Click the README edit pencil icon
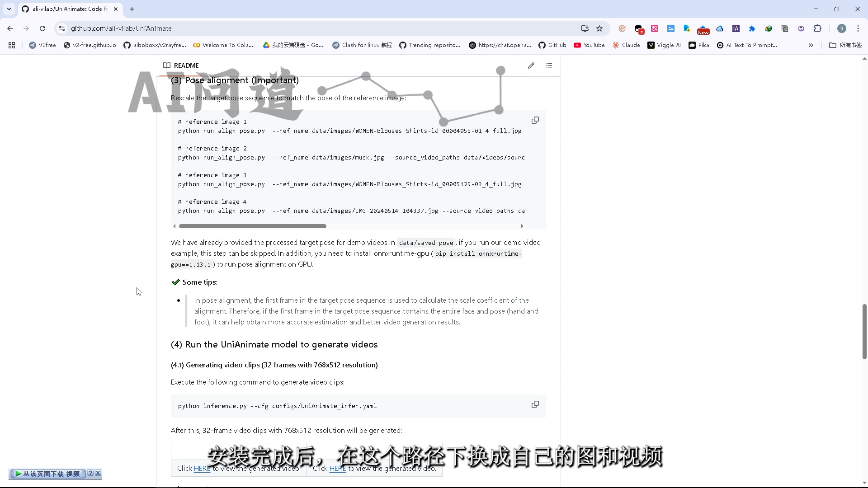The width and height of the screenshot is (868, 488). coord(531,66)
